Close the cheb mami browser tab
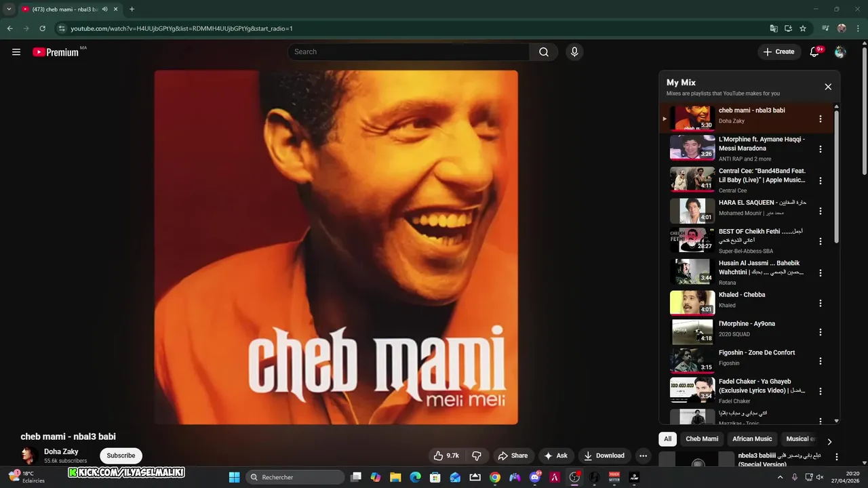The image size is (868, 488). [x=116, y=9]
